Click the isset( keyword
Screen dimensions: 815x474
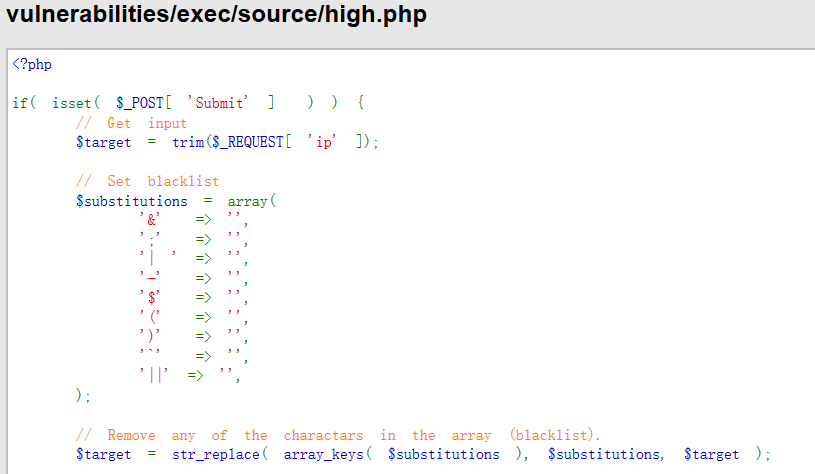point(76,103)
